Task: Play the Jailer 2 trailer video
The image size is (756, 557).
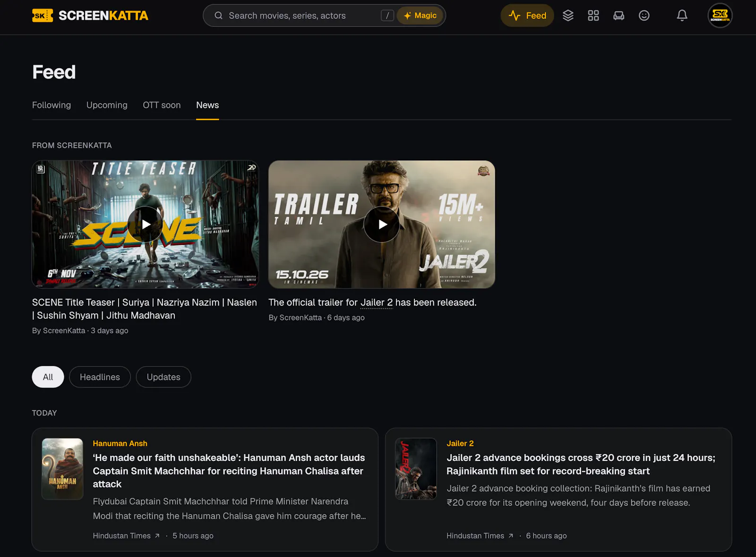Action: [382, 225]
